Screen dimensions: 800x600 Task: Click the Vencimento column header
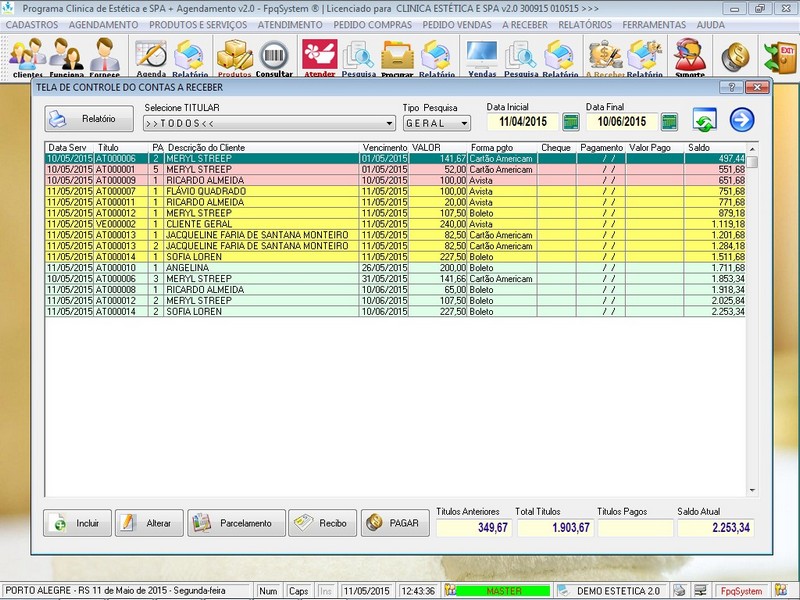coord(385,147)
